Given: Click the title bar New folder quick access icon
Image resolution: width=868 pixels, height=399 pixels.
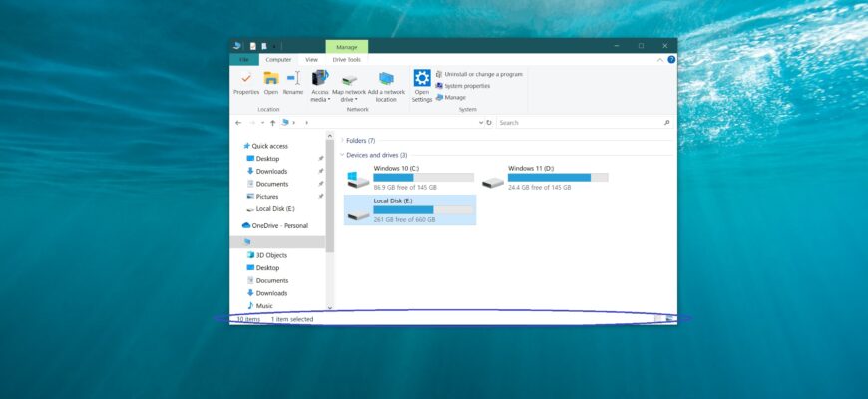Looking at the screenshot, I should pyautogui.click(x=264, y=46).
